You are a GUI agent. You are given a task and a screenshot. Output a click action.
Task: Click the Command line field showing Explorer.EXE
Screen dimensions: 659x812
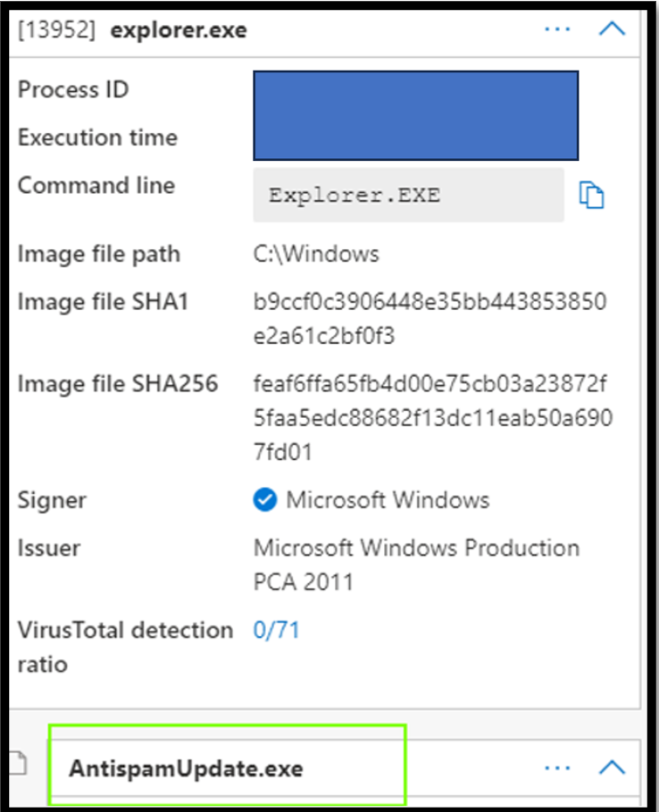point(408,193)
